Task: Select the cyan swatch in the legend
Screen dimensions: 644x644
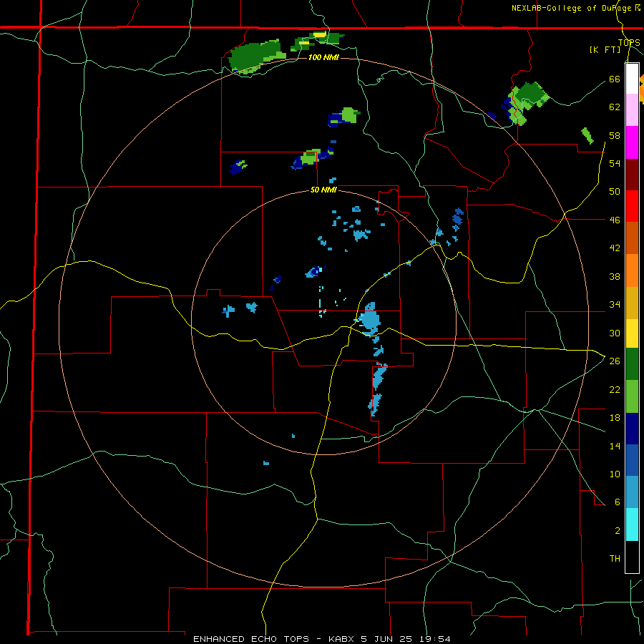Action: tap(632, 525)
